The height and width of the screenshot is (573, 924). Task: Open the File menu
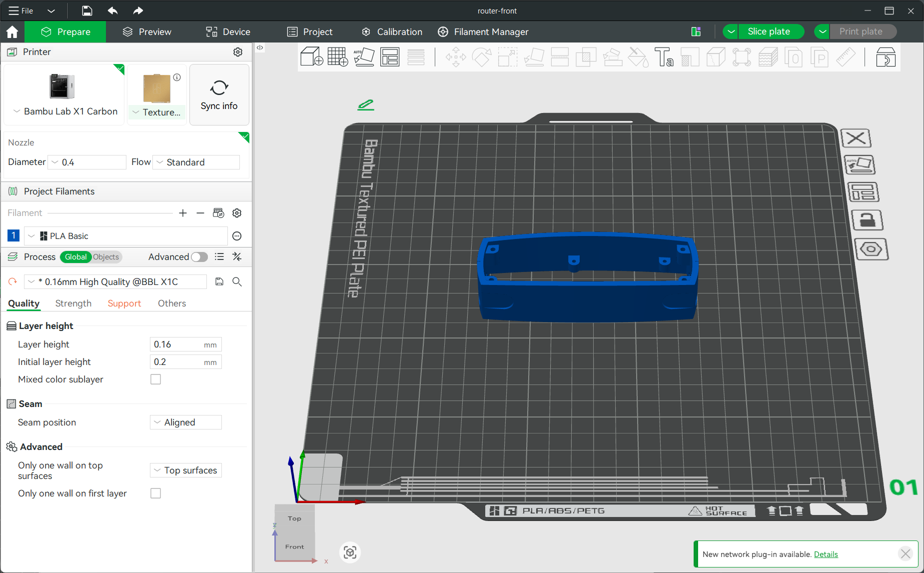(20, 10)
